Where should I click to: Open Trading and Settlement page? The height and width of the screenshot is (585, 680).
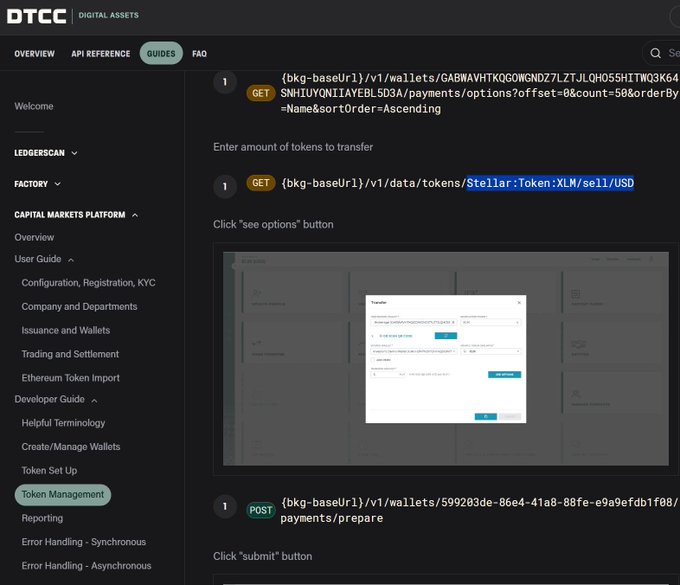pos(70,354)
